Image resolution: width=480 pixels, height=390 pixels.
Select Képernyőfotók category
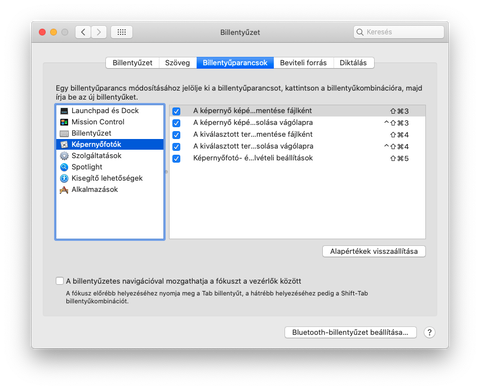coord(110,144)
